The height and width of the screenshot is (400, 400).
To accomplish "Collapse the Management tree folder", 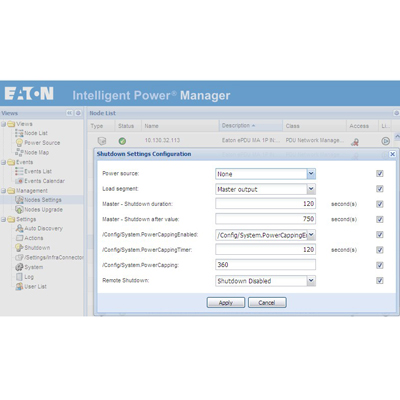I will click(3, 191).
